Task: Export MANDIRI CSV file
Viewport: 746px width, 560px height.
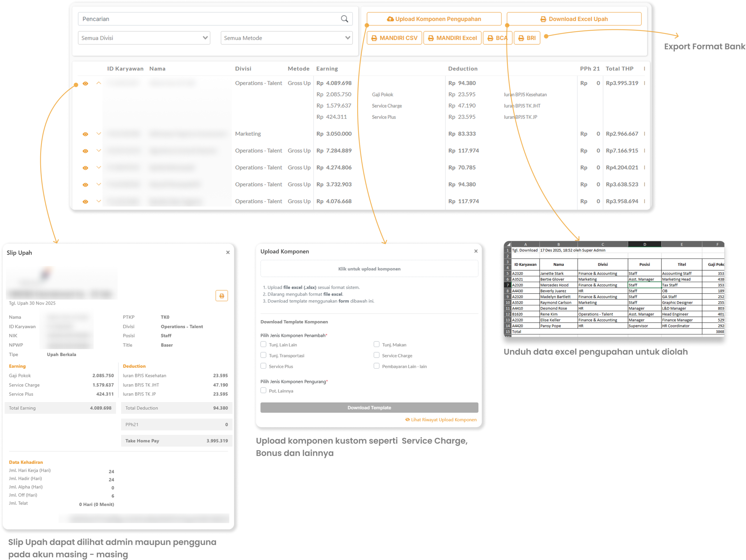Action: pyautogui.click(x=394, y=38)
